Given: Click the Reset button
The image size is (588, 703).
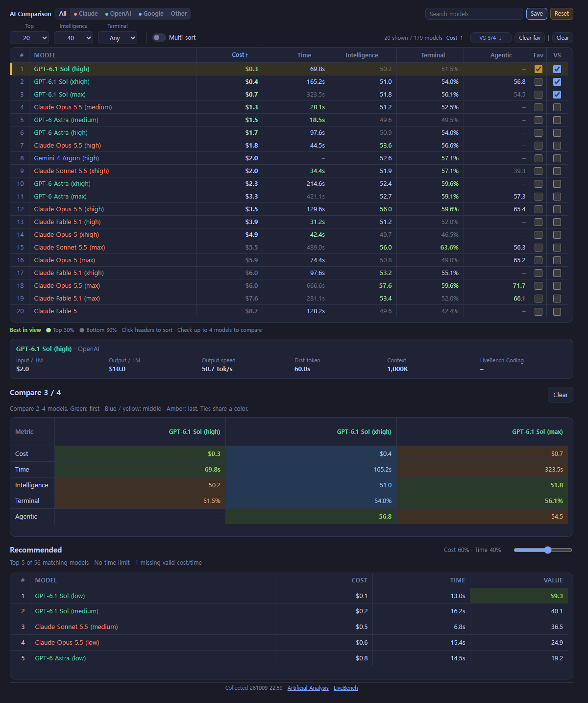Looking at the screenshot, I should click(562, 14).
